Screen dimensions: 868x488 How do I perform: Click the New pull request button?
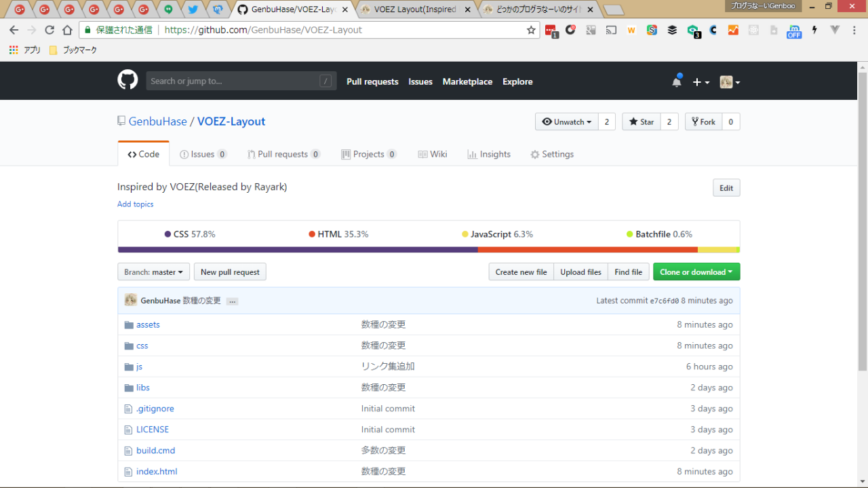coord(230,272)
